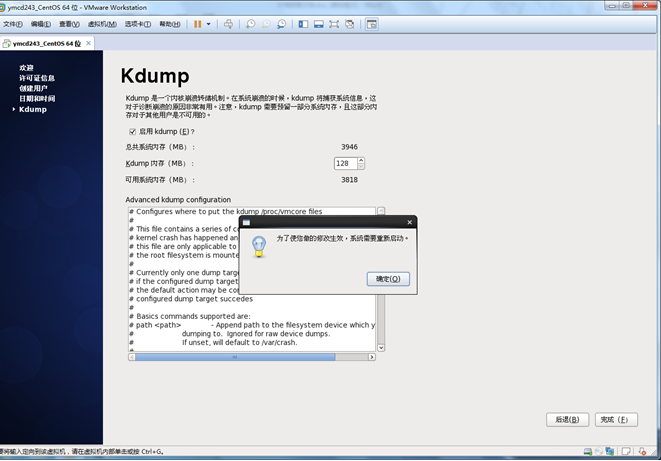
Task: Click the '# Configures where to put' config line
Action: pyautogui.click(x=226, y=211)
